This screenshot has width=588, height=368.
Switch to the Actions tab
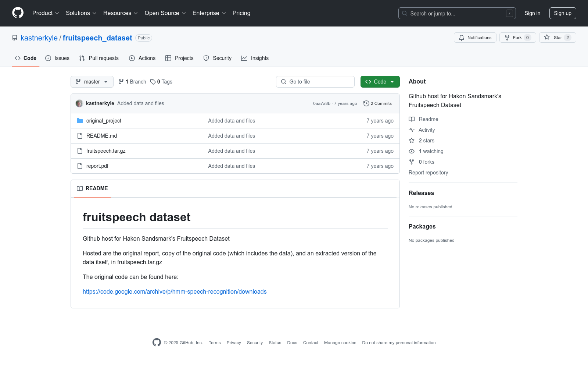point(142,58)
